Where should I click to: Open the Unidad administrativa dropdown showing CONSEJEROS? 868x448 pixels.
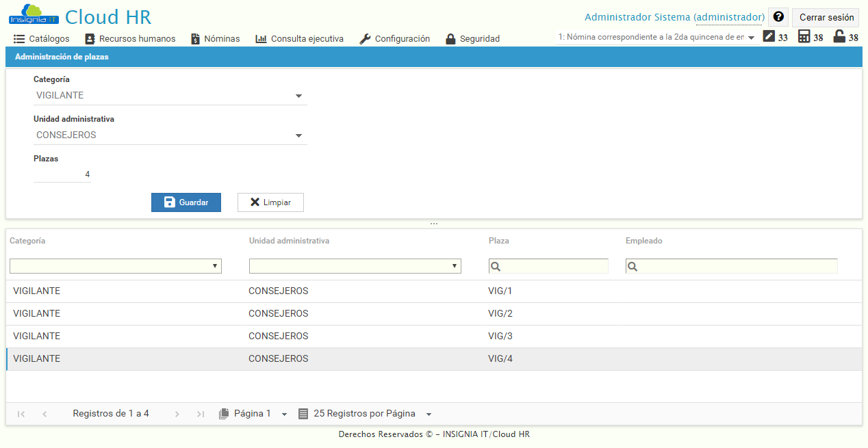[x=298, y=135]
